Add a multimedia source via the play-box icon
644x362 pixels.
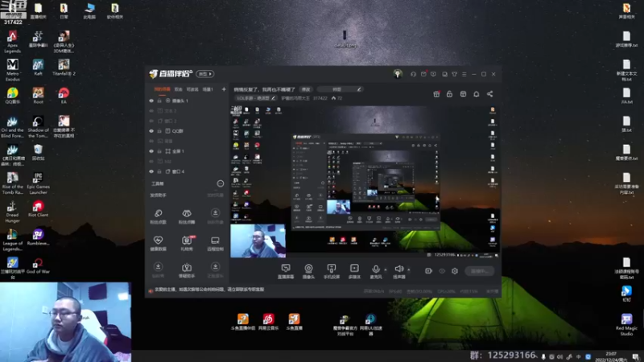tap(354, 269)
